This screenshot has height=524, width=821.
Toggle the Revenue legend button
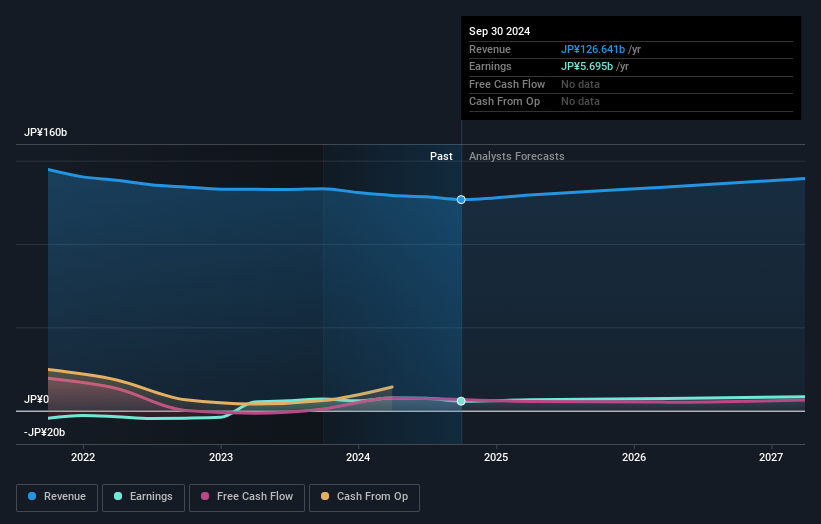pos(57,497)
